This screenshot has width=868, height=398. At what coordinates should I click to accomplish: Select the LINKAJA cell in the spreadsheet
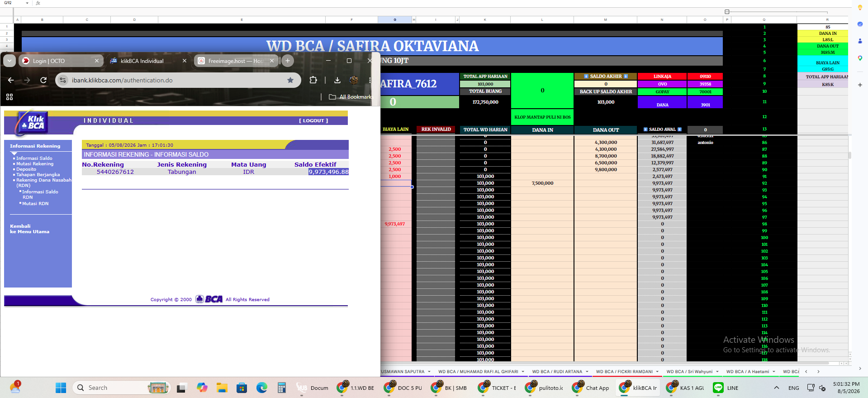click(662, 77)
